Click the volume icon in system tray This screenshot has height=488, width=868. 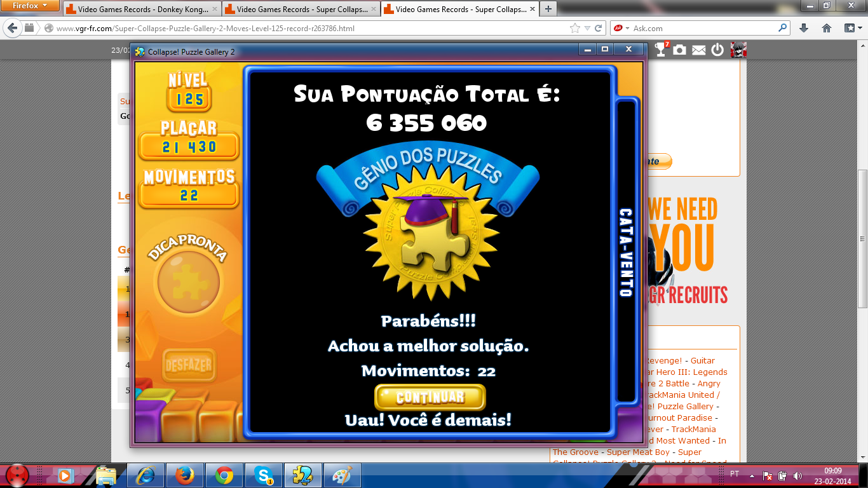[x=797, y=475]
